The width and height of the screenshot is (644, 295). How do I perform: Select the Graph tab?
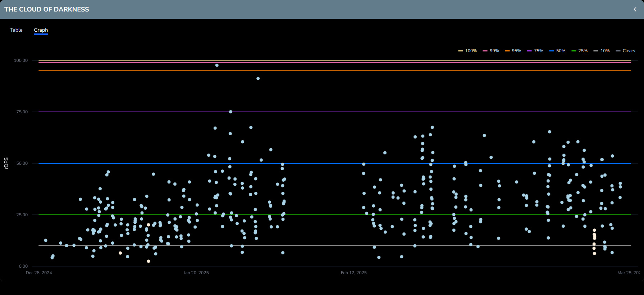point(41,30)
